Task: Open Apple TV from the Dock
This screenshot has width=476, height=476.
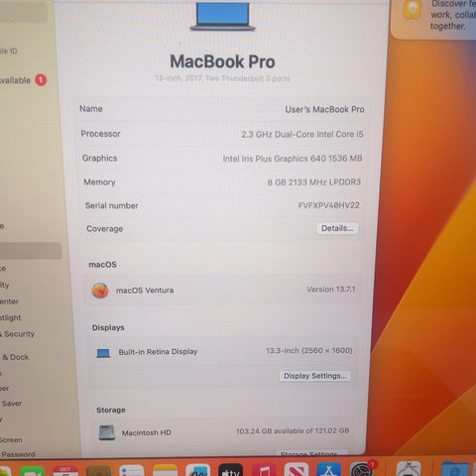Action: [x=231, y=471]
